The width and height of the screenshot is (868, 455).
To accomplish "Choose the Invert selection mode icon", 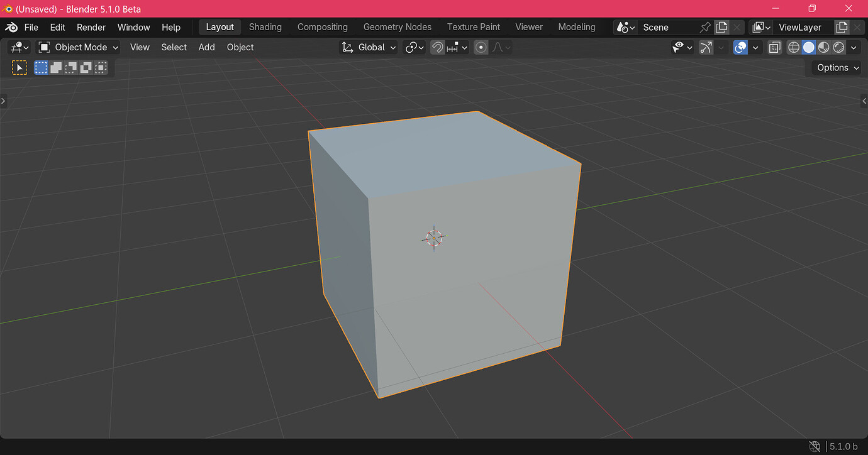I will [x=86, y=67].
